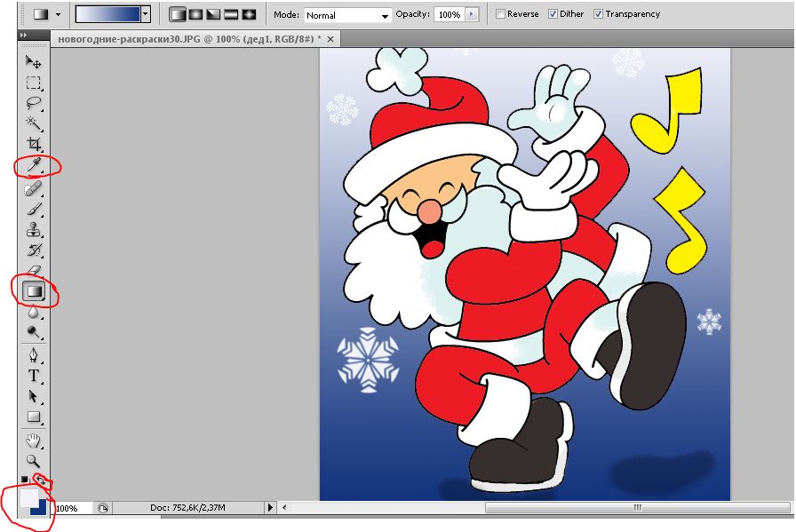The height and width of the screenshot is (532, 796).
Task: Toggle the Transparency checkbox
Action: [598, 14]
